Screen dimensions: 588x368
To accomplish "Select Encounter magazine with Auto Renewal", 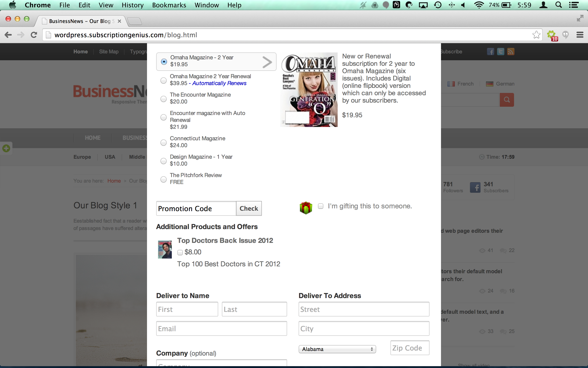I will [x=164, y=117].
